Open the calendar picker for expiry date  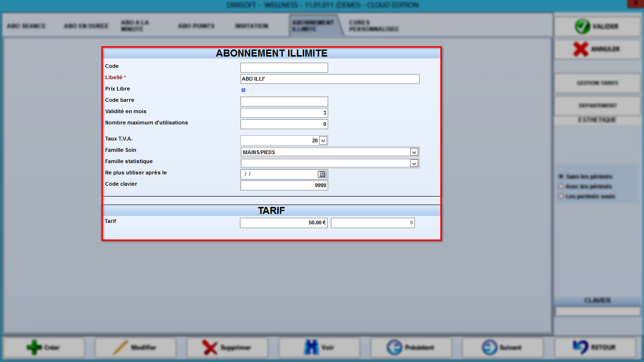click(322, 174)
